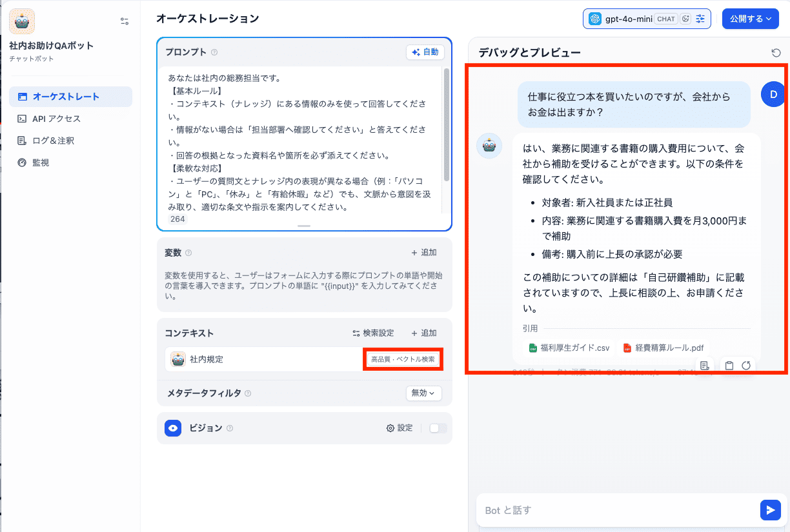Click the CHAT mode badge
Screen dimensions: 790x532
pyautogui.click(x=666, y=19)
